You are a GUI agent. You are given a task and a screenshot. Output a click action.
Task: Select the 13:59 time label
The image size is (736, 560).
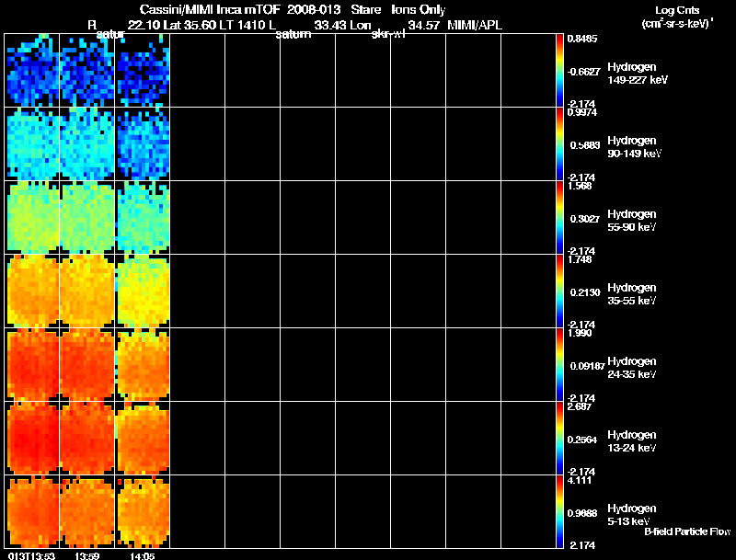[87, 555]
